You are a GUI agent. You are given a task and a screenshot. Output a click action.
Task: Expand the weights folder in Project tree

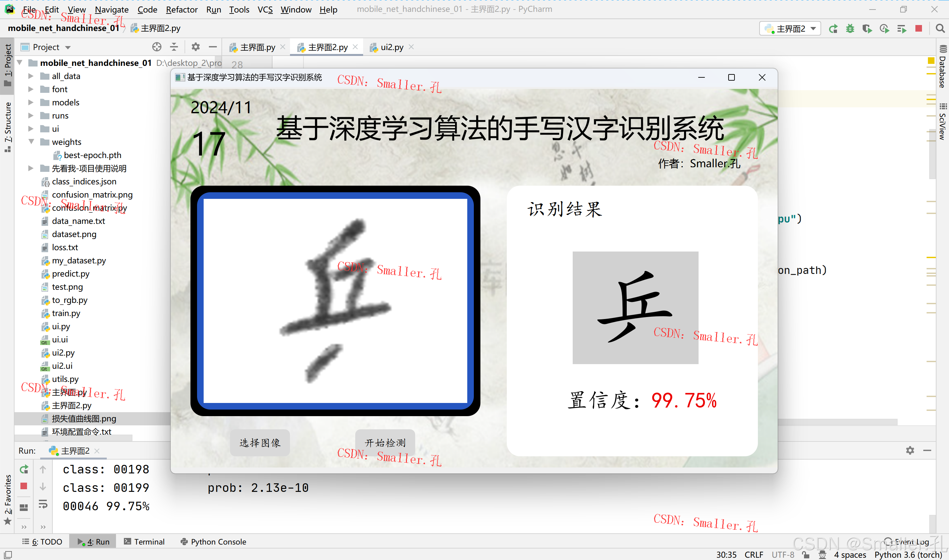click(31, 142)
